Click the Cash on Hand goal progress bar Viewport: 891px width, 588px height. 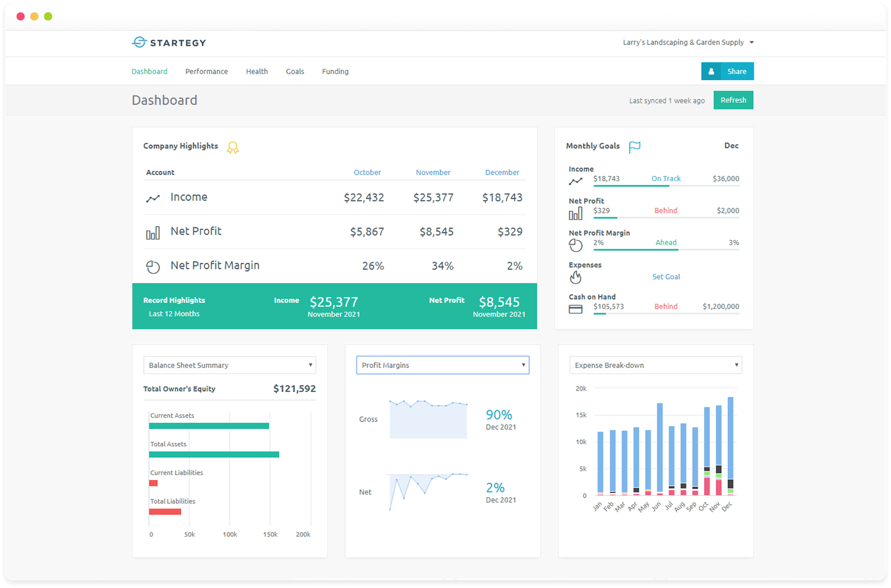(666, 314)
